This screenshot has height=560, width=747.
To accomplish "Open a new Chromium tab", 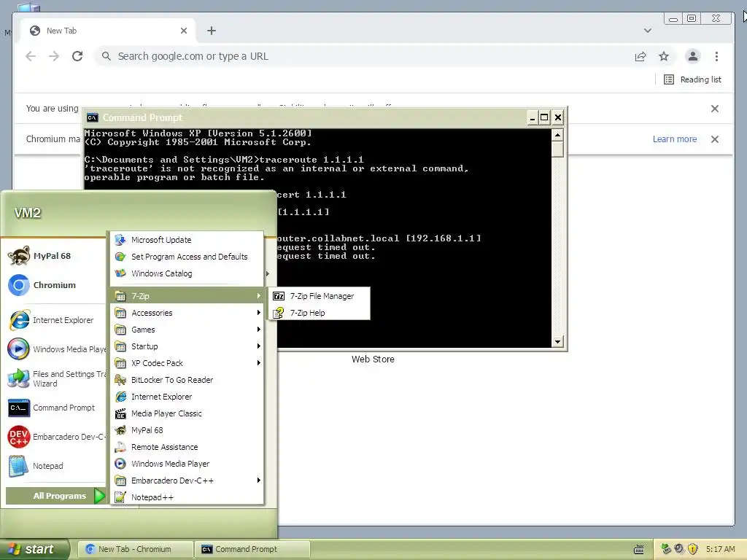I will [x=212, y=31].
